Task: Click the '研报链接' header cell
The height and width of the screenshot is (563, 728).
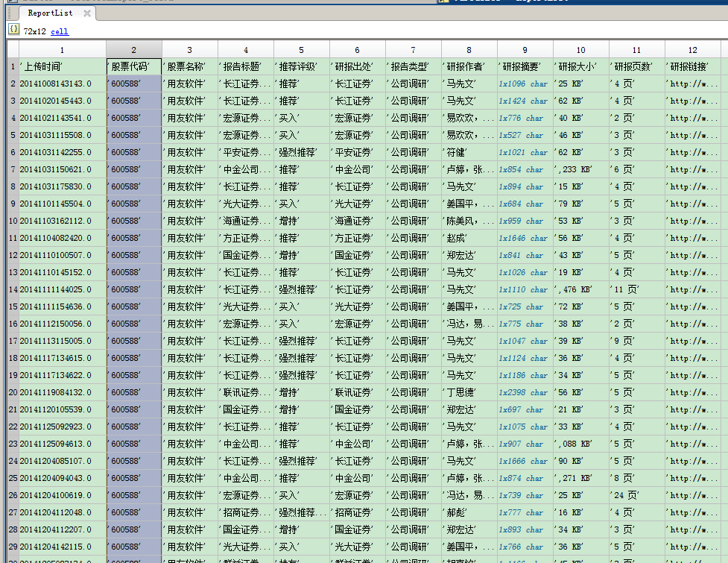Action: click(693, 67)
